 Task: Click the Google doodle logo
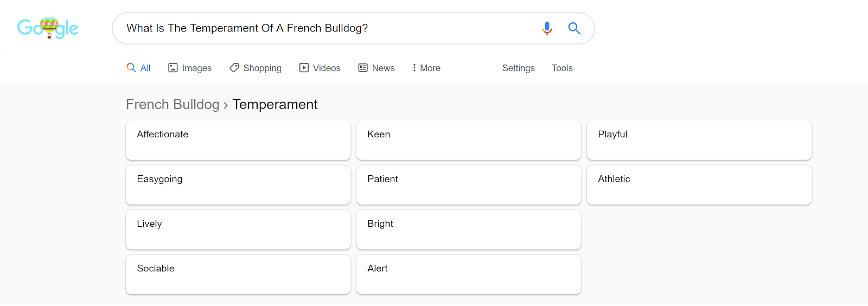tap(48, 28)
